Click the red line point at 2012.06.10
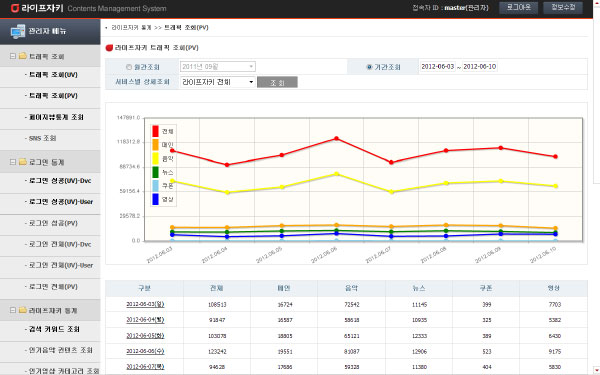This screenshot has height=375, width=600. click(x=556, y=157)
